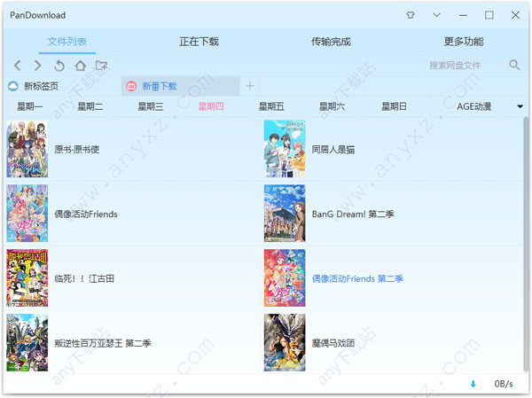Select 星期五 weekday filter
This screenshot has height=398, width=532.
tap(271, 106)
